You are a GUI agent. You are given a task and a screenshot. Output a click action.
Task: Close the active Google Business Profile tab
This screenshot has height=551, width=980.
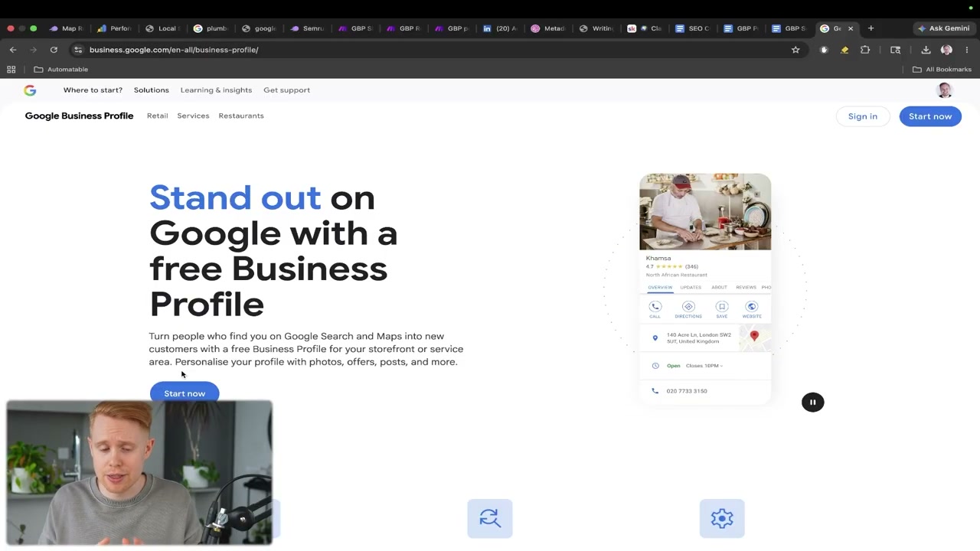coord(850,28)
